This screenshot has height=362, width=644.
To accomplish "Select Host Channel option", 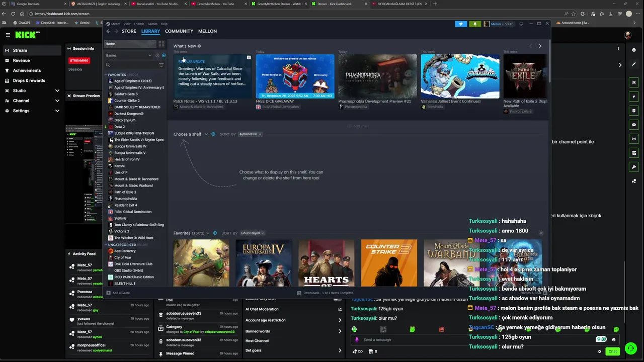I will 257,341.
